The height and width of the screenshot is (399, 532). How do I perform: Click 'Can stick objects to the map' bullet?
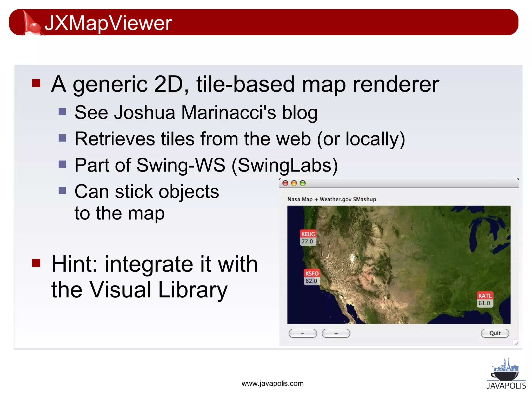[x=147, y=202]
